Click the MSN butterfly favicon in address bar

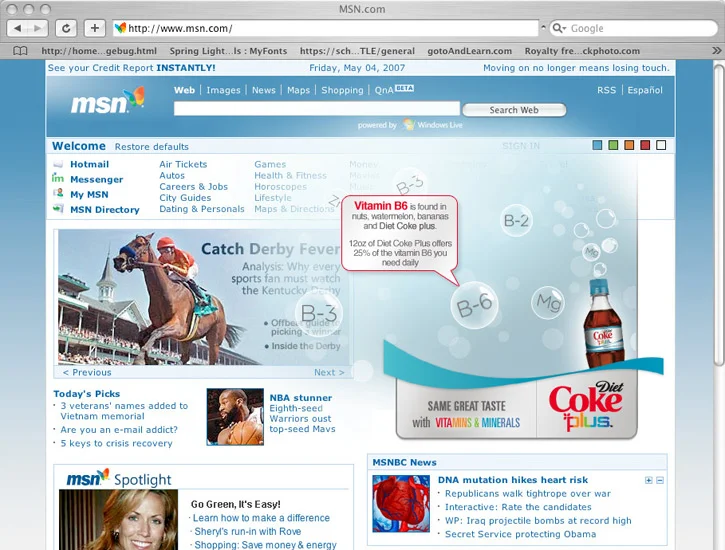click(120, 28)
